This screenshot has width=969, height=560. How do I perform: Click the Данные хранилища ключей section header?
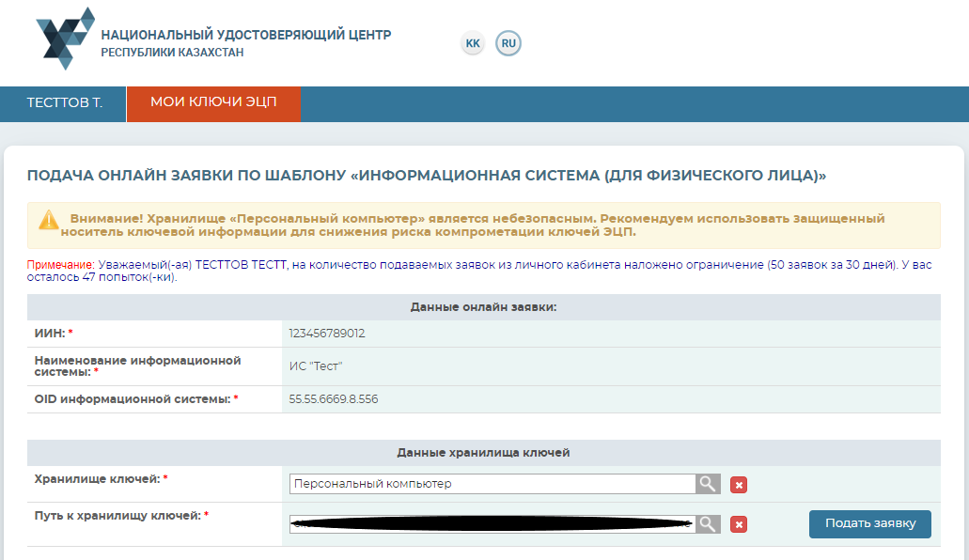click(483, 453)
